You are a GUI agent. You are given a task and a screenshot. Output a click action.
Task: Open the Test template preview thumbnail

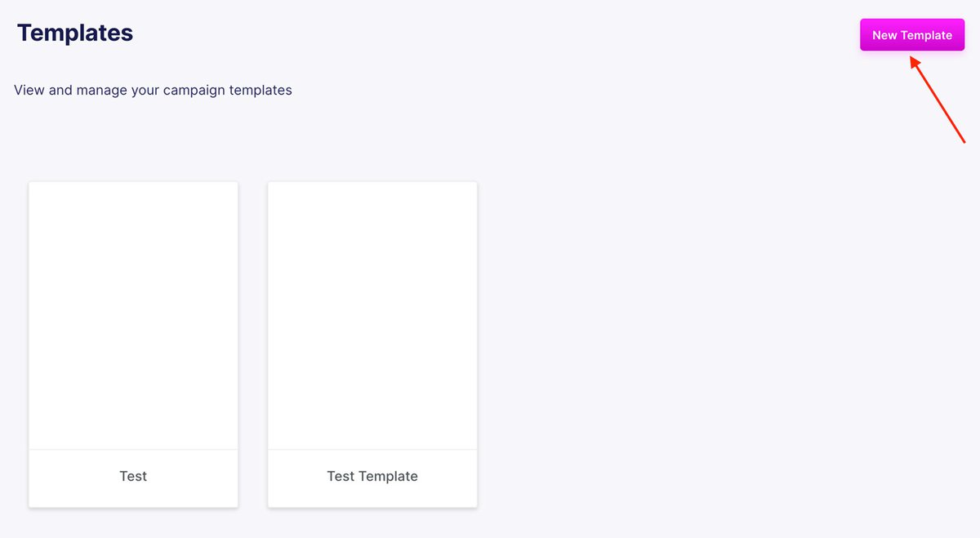[x=133, y=315]
